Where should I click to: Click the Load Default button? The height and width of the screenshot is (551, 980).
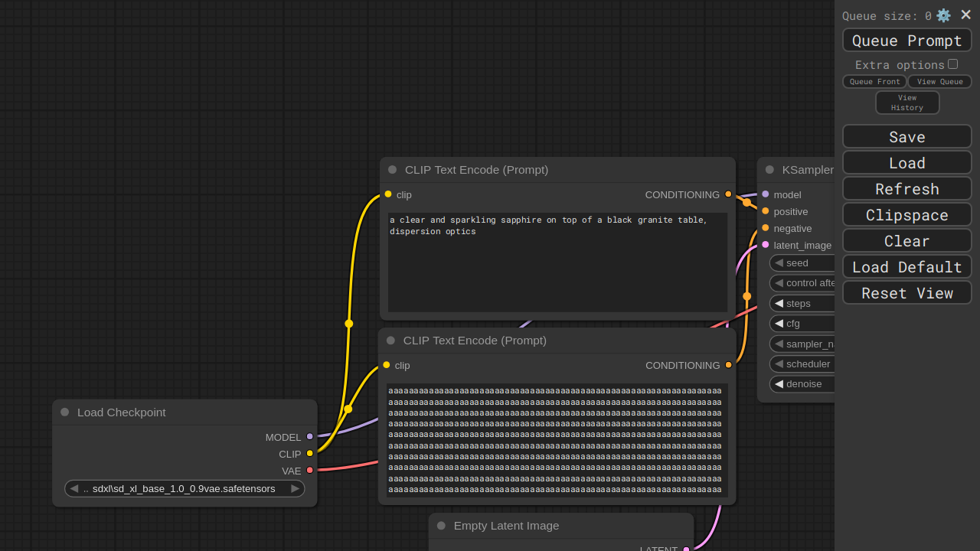coord(906,267)
